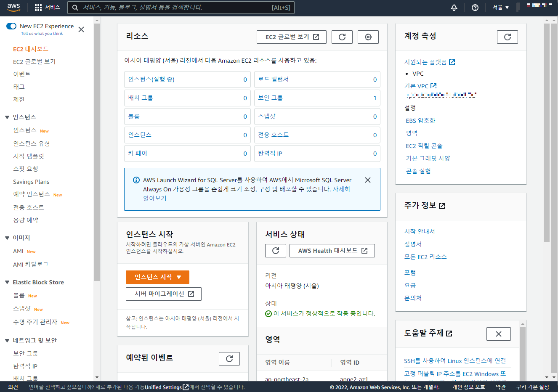
Task: Open the 서비스 grid menu icon
Action: [x=38, y=8]
